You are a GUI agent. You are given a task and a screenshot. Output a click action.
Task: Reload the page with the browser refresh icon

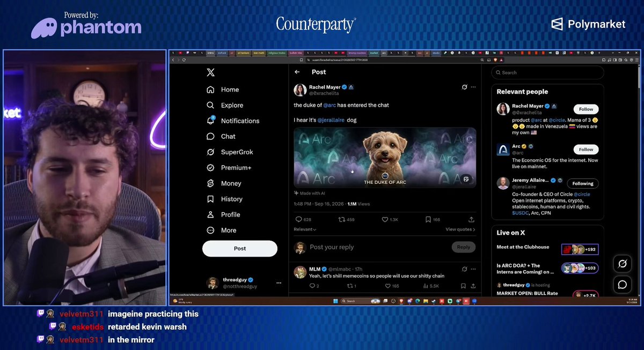(185, 60)
